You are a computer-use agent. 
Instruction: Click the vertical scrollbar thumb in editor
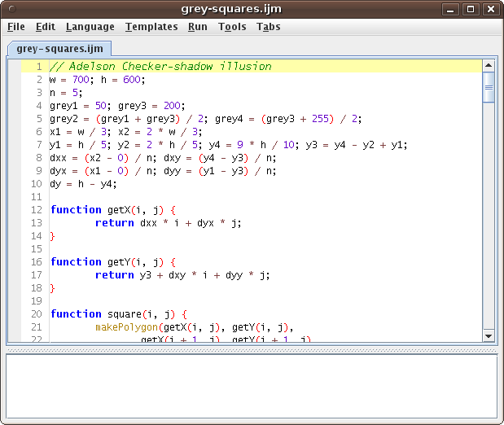pyautogui.click(x=489, y=87)
